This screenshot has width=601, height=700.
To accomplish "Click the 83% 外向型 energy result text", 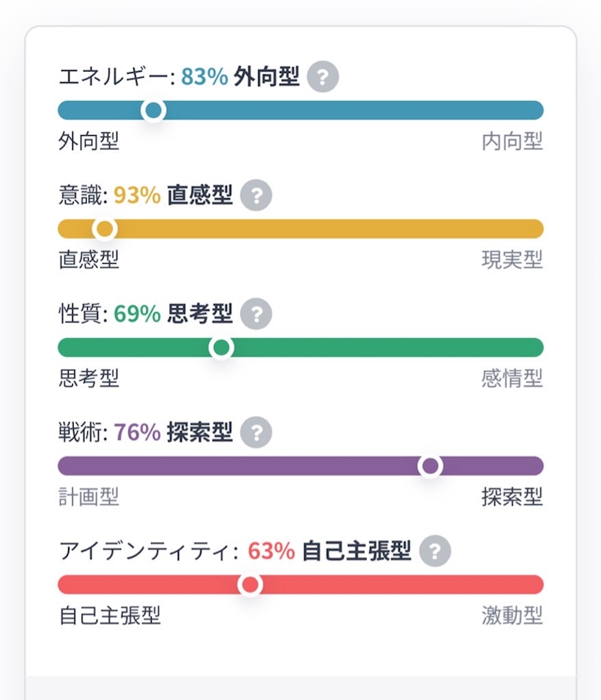I will pyautogui.click(x=240, y=77).
